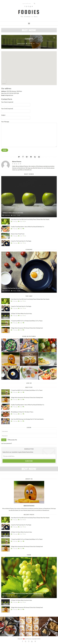Click the Your Name input field
The height and width of the screenshot is (644, 58).
pyautogui.click(x=16, y=105)
